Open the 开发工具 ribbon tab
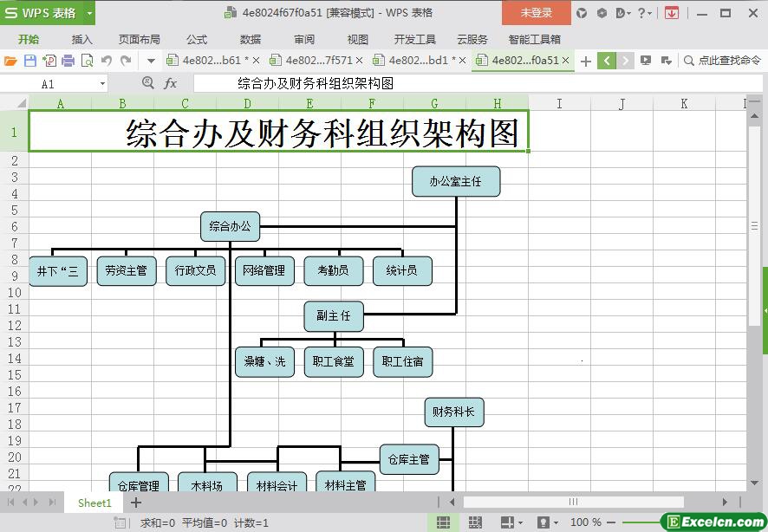Image resolution: width=768 pixels, height=532 pixels. [x=415, y=39]
